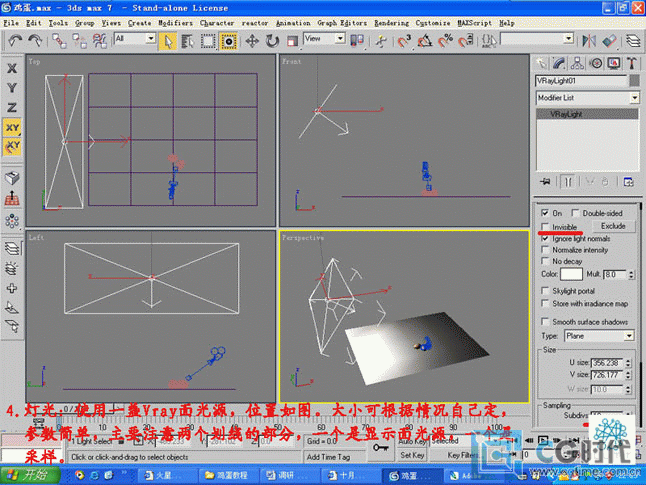Click the Unlink Selection tool
The height and width of the screenshot is (485, 646).
point(79,41)
